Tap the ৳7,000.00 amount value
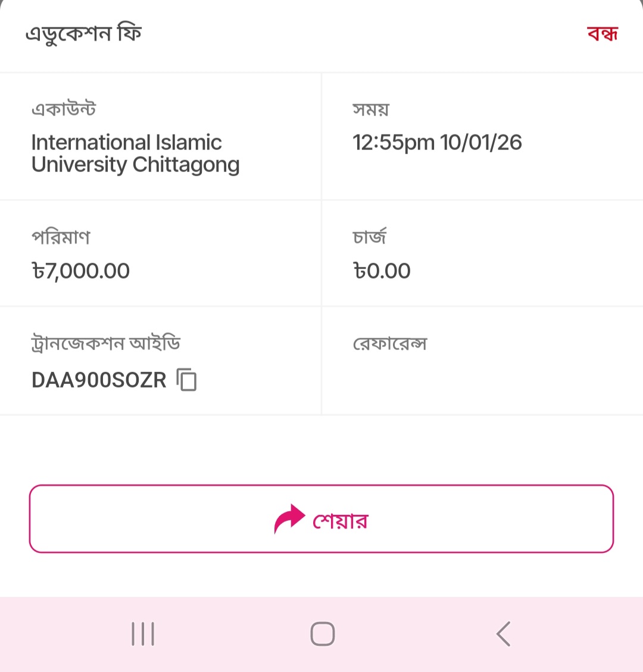The width and height of the screenshot is (643, 672). click(80, 271)
